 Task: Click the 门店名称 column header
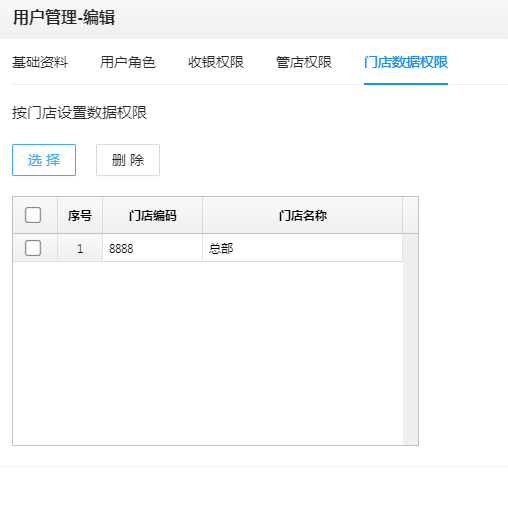[x=303, y=215]
